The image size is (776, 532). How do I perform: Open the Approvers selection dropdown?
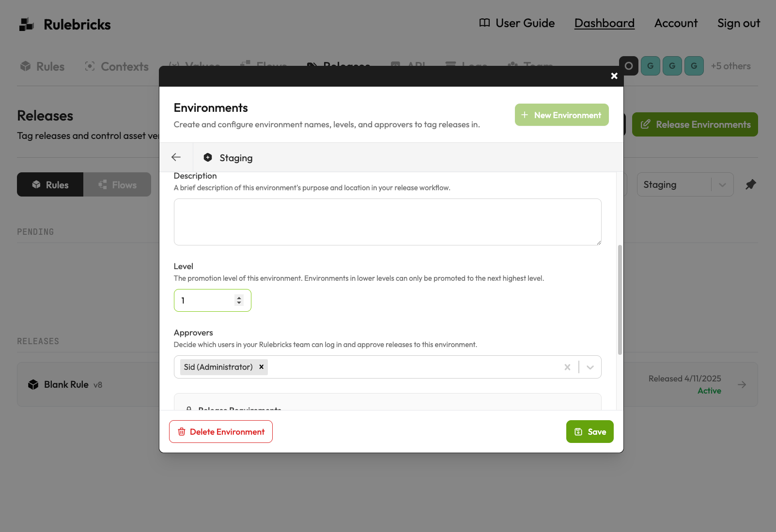590,367
